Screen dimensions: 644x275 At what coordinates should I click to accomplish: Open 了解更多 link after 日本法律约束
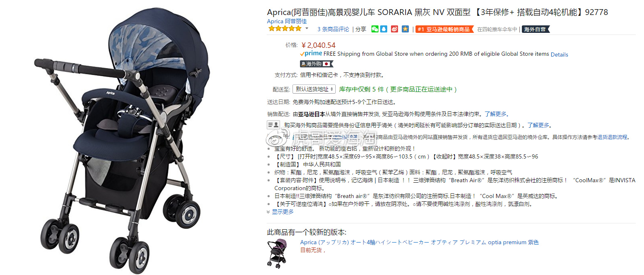pos(496,114)
